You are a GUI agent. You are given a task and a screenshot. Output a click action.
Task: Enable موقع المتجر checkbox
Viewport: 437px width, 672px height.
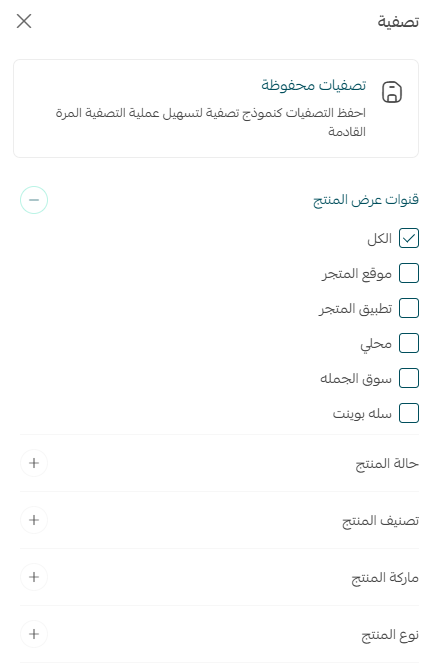click(x=409, y=273)
